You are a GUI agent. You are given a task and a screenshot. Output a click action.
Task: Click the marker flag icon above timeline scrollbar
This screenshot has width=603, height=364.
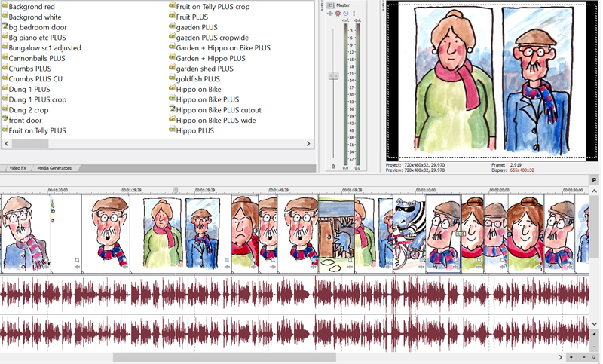595,180
